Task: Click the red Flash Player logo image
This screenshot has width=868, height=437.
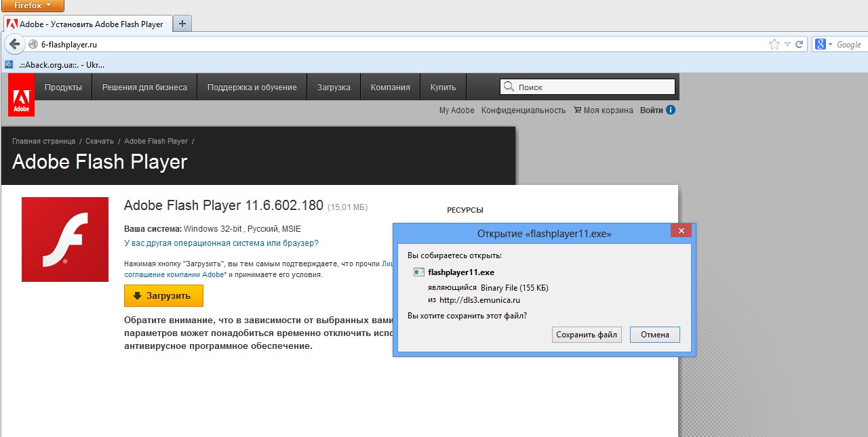Action: click(x=65, y=239)
